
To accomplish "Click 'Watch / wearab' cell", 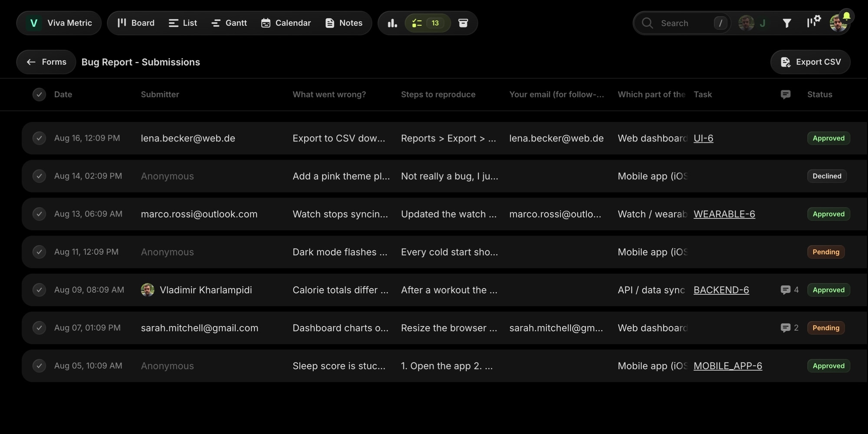I will (653, 214).
